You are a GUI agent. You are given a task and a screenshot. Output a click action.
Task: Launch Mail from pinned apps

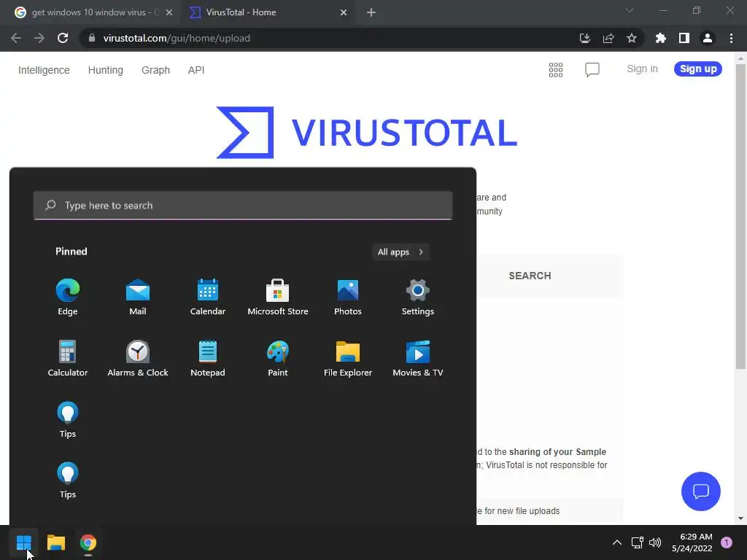[138, 297]
